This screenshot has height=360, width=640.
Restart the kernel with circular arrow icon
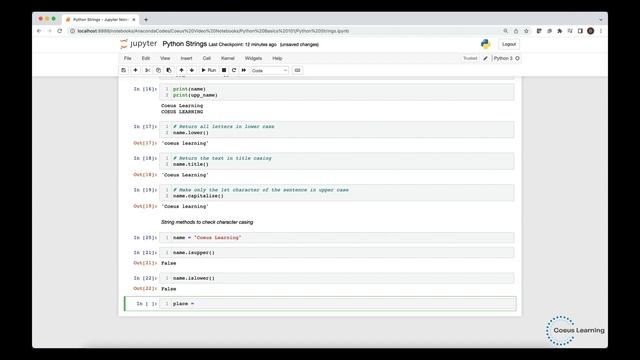(234, 70)
